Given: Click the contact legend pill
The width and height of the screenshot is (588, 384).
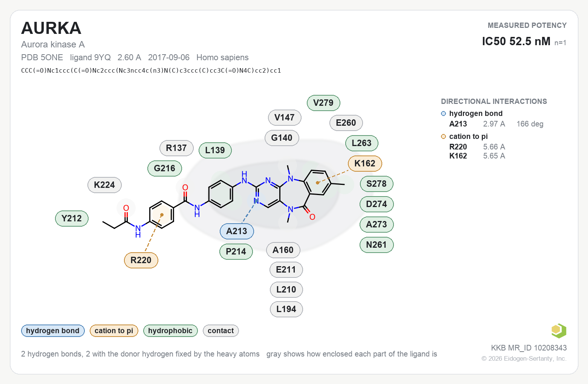Looking at the screenshot, I should pos(221,331).
